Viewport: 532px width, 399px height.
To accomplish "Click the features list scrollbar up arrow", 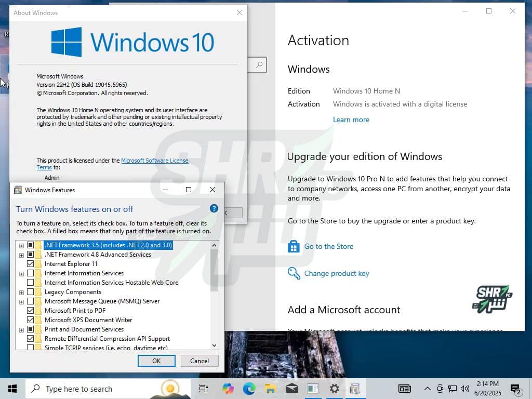I will [214, 245].
